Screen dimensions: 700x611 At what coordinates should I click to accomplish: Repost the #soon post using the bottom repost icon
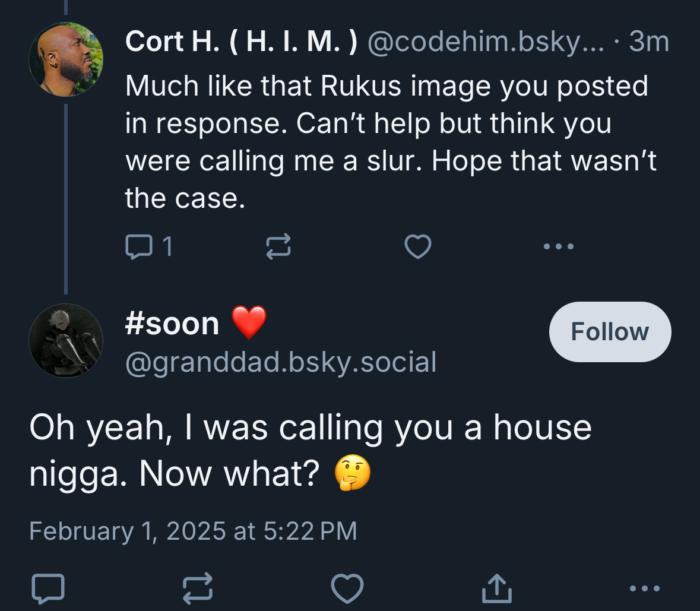tap(198, 588)
